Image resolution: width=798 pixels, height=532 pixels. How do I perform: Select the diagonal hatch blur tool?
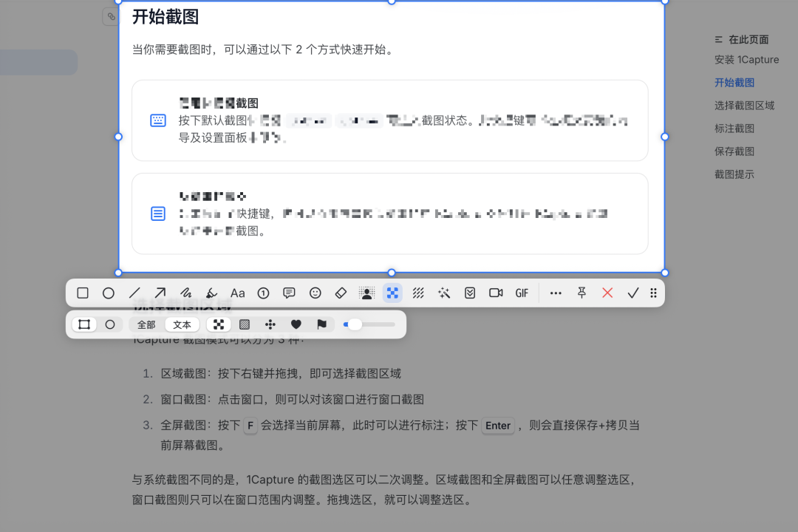pos(418,293)
